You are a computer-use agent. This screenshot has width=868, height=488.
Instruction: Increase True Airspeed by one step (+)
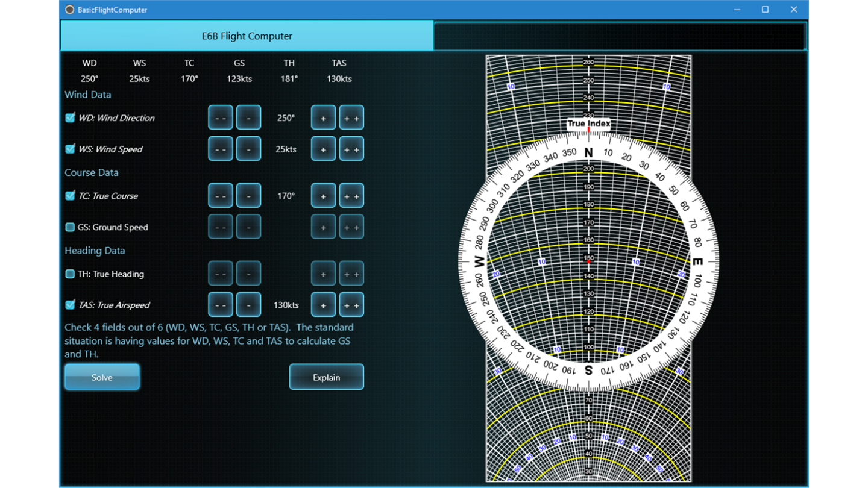[x=324, y=305]
